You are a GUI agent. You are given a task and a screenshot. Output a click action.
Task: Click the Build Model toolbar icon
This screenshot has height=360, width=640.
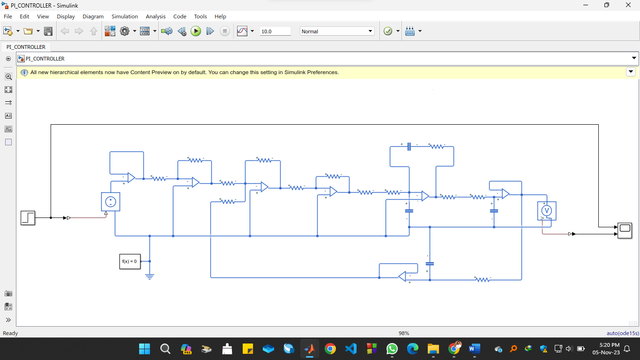click(x=410, y=31)
